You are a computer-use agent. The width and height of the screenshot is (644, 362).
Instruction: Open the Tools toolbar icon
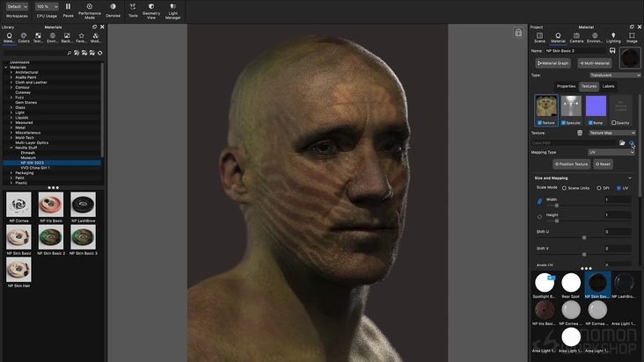tap(133, 7)
